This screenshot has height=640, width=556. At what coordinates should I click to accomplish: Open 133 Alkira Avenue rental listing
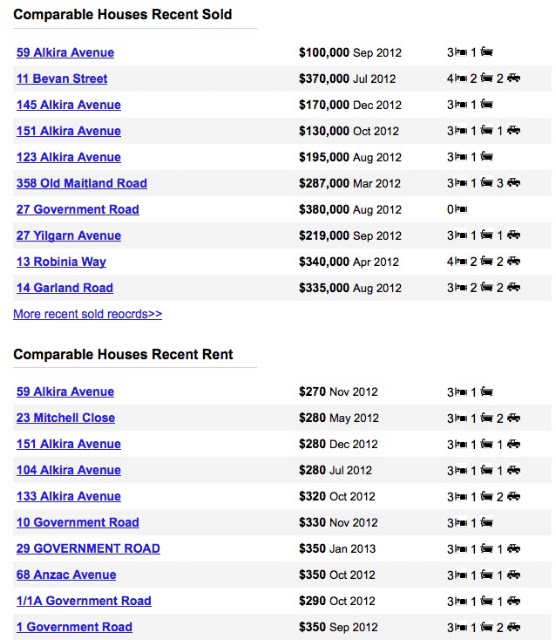(69, 496)
